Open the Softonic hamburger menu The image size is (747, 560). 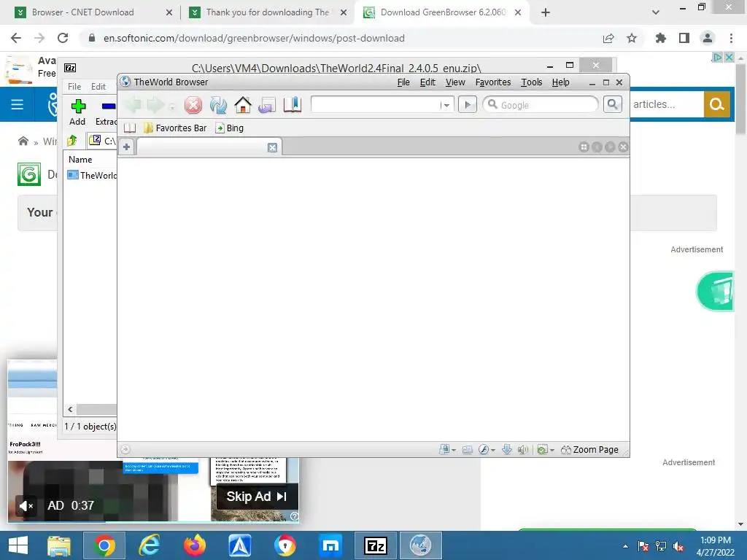tap(18, 104)
